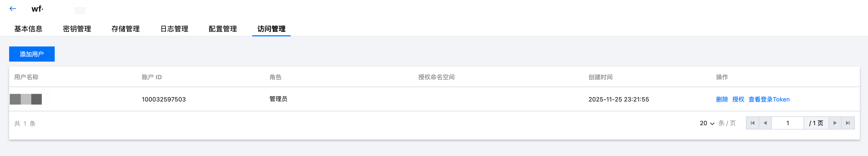Screen dimensions: 868x156
Task: Select the 存储管理 tab
Action: pyautogui.click(x=125, y=29)
